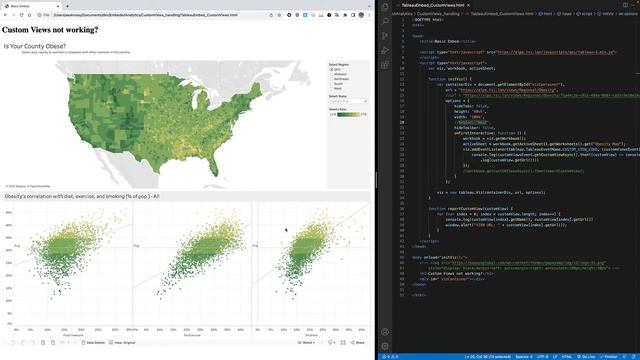Click errors and warnings count in status bar

pos(390,357)
